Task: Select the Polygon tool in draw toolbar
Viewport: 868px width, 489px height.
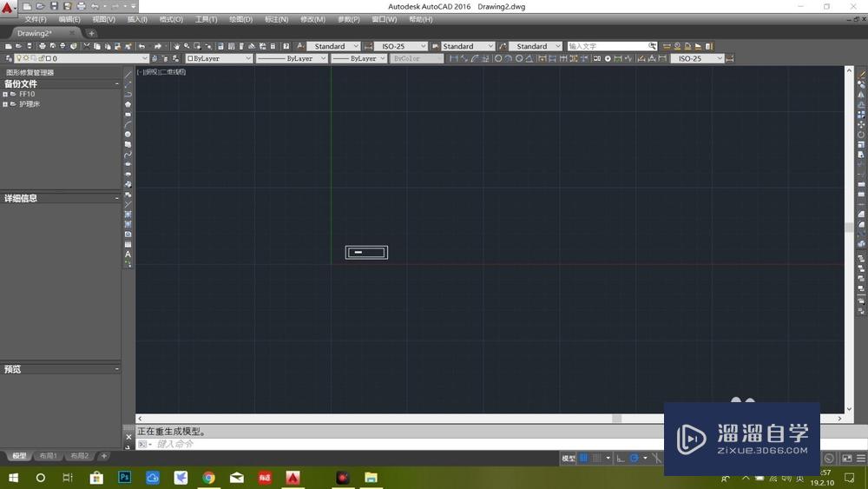Action: [x=128, y=104]
